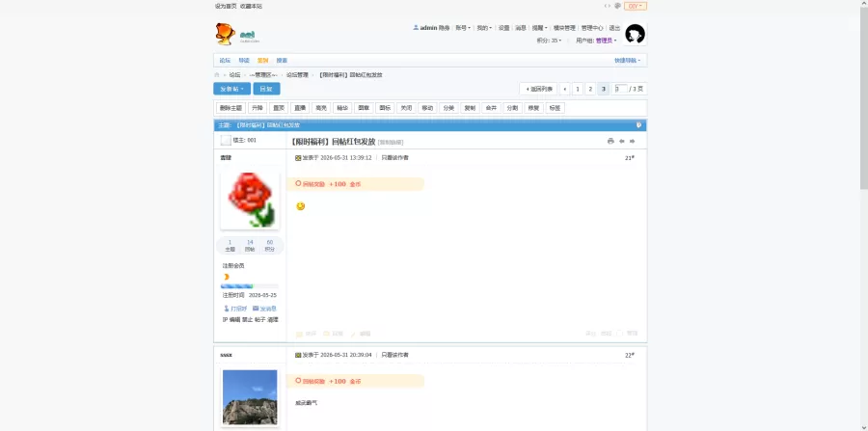Click the rose avatar thumbnail
Screen dimensions: 868x431
point(250,200)
